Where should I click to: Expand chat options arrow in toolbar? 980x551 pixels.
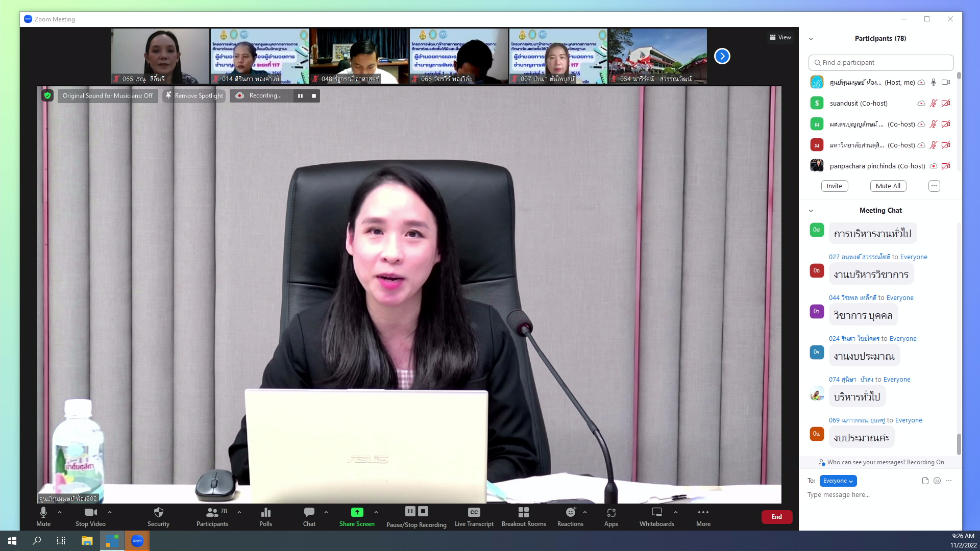point(326,512)
